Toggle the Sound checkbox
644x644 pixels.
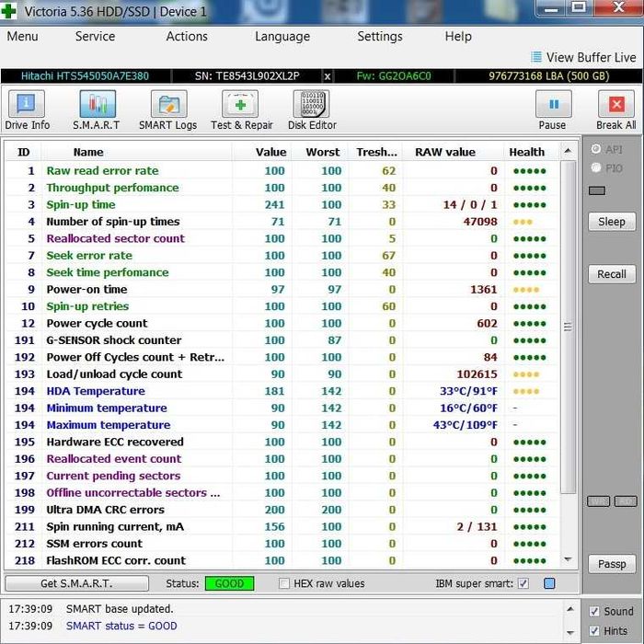(594, 612)
